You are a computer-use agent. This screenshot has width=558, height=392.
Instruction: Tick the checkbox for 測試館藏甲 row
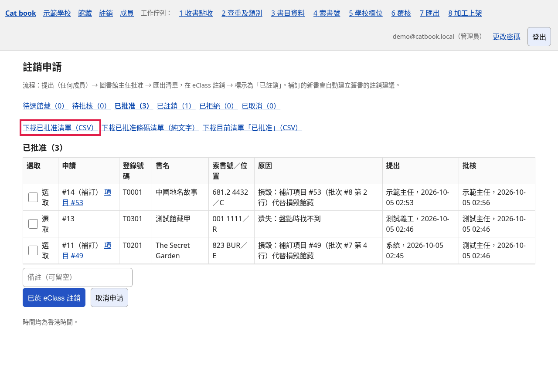click(33, 224)
